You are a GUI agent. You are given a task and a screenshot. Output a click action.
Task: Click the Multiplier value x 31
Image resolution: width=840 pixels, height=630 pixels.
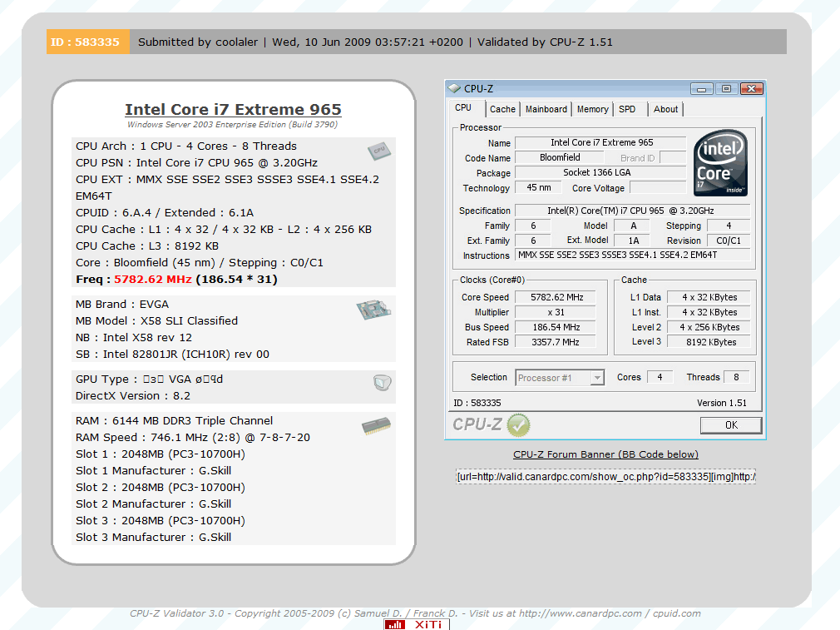(x=556, y=313)
